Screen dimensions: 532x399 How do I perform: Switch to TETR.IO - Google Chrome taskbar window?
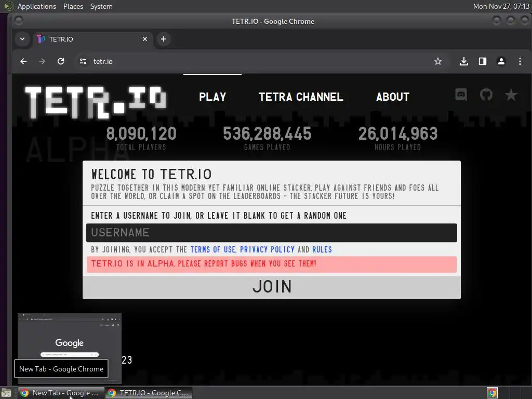point(149,393)
